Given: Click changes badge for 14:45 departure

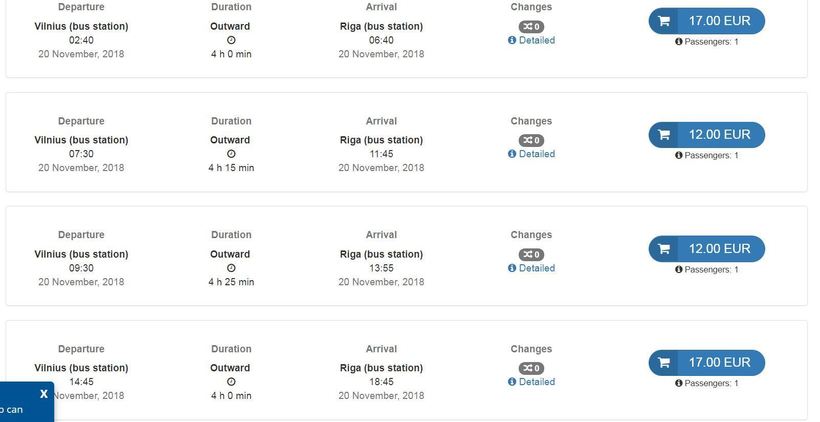Looking at the screenshot, I should [x=531, y=368].
